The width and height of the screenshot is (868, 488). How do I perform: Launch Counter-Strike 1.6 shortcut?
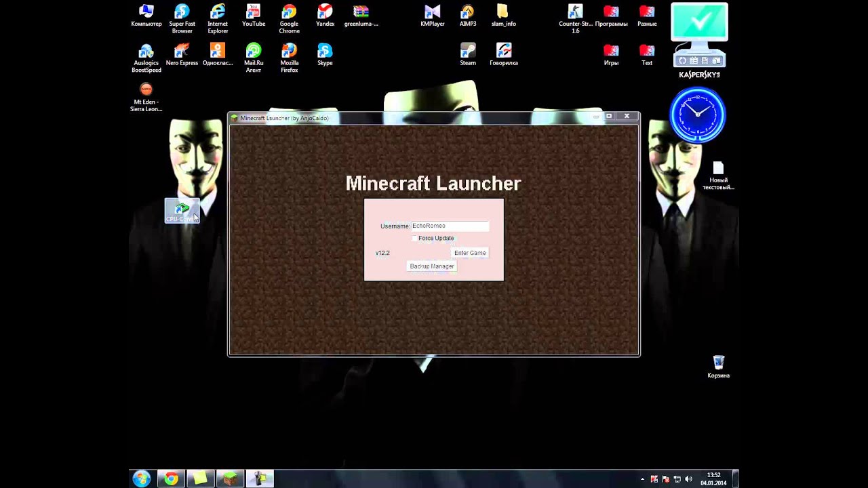[575, 18]
